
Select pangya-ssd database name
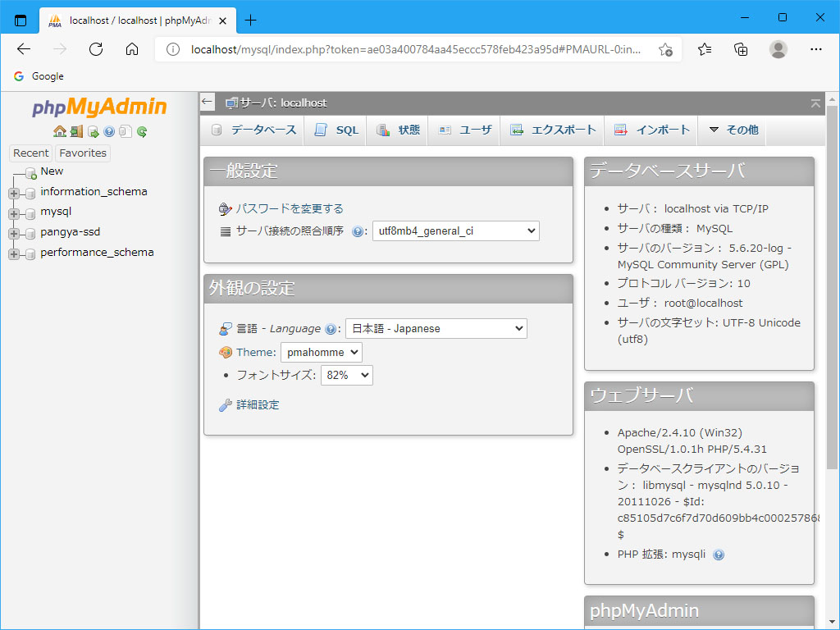point(71,232)
